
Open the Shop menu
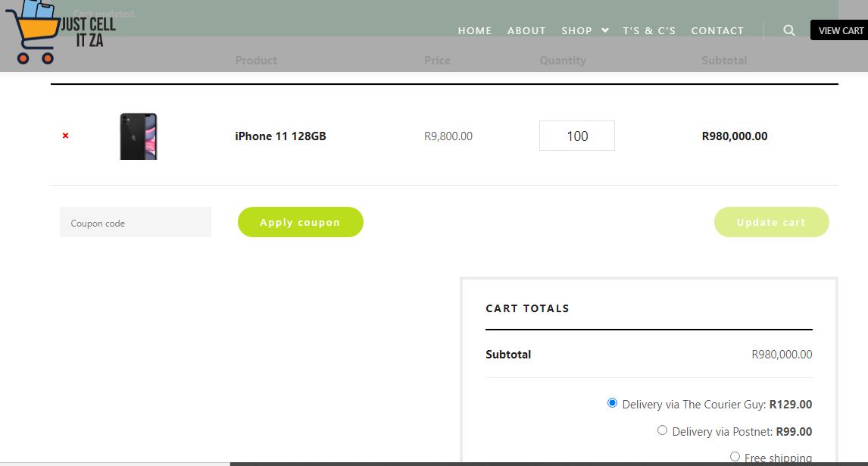pos(576,30)
